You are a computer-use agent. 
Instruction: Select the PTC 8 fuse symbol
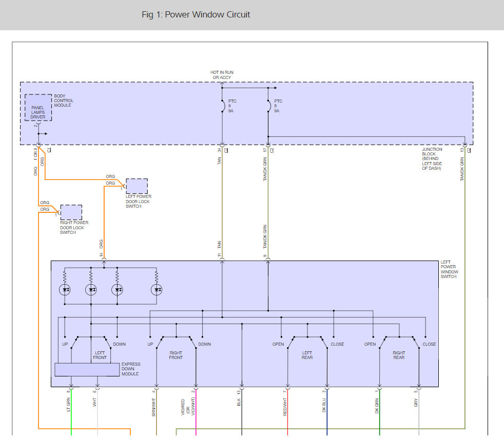point(268,107)
